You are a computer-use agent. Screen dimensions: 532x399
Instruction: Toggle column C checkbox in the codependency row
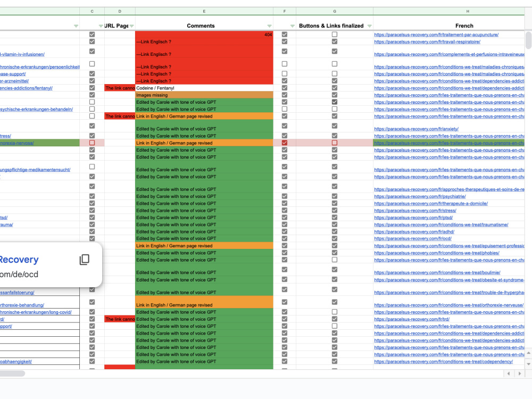pos(92,361)
